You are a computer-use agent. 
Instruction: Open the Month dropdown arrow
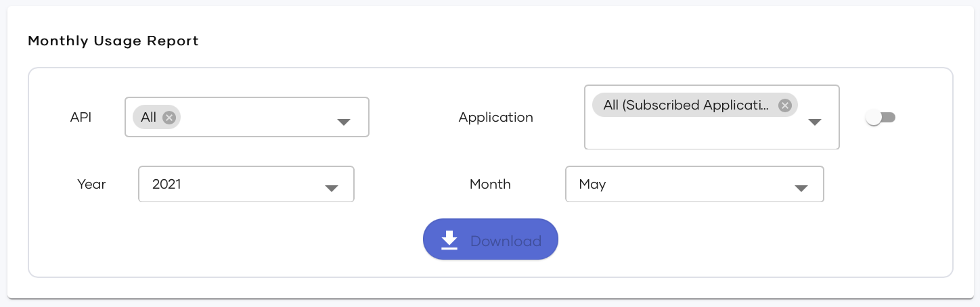(x=801, y=189)
